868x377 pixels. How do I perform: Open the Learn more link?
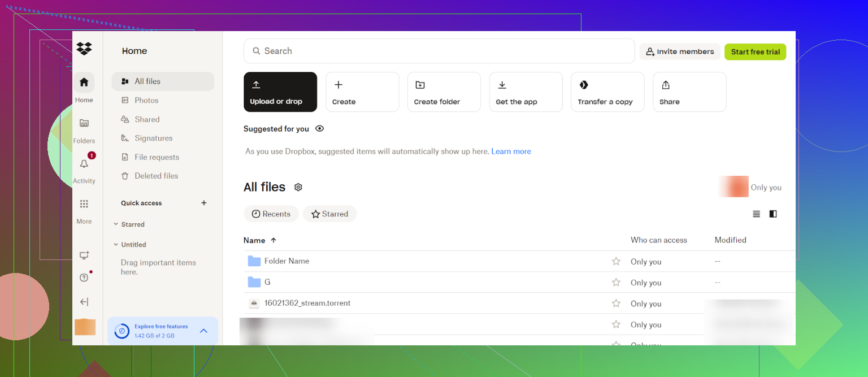click(511, 151)
